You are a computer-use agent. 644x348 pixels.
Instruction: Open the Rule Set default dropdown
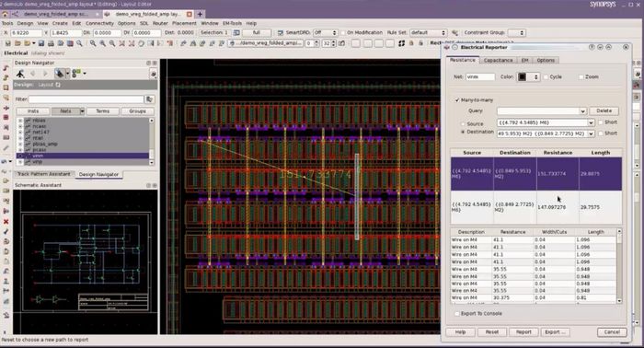click(x=428, y=32)
